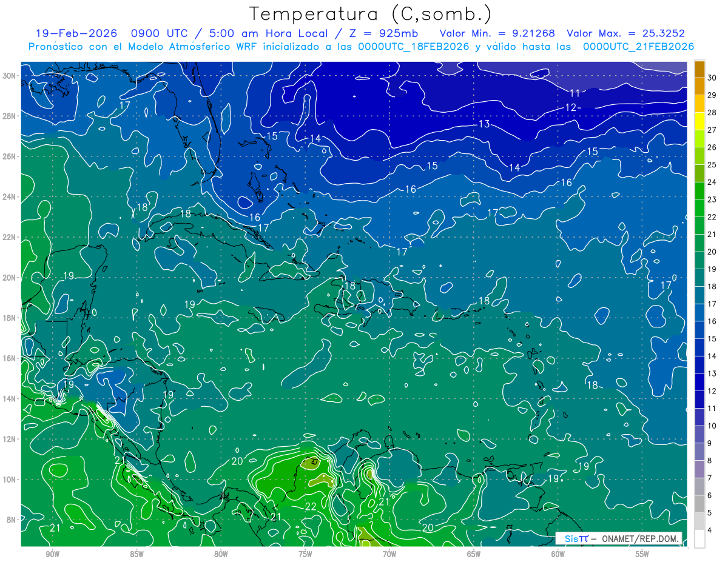The width and height of the screenshot is (728, 562).
Task: Click the 75W longitude axis label
Action: (305, 554)
